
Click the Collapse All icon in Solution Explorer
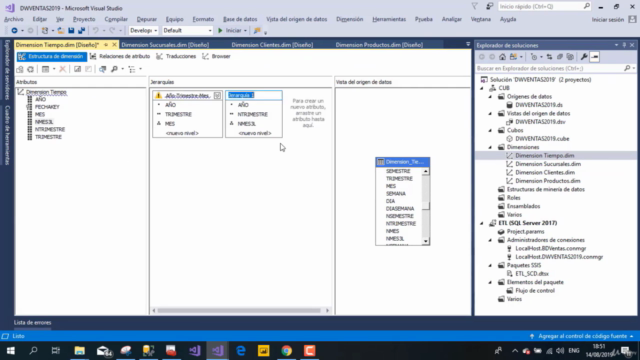point(560,57)
